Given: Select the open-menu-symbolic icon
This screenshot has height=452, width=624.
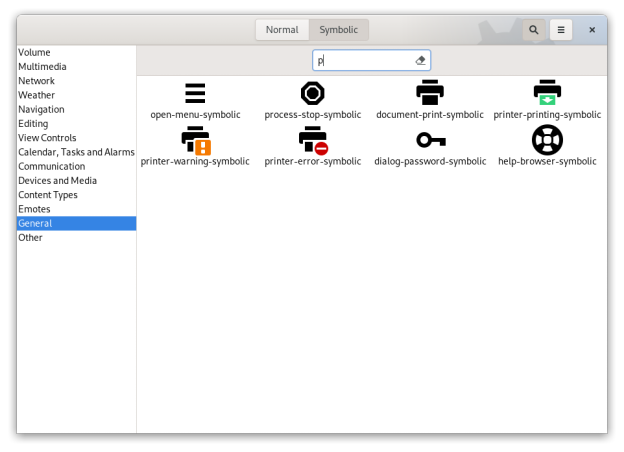Looking at the screenshot, I should 195,94.
